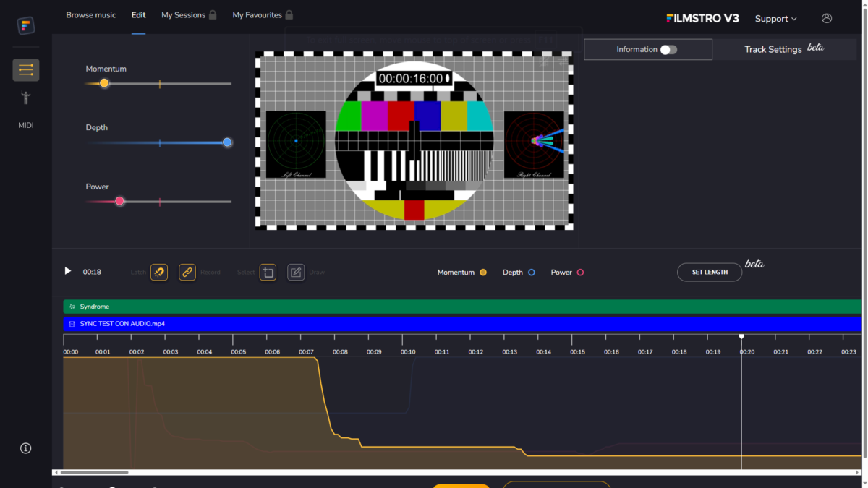Click the Filmstro logo icon in sidebar
The height and width of the screenshot is (488, 868).
26,26
